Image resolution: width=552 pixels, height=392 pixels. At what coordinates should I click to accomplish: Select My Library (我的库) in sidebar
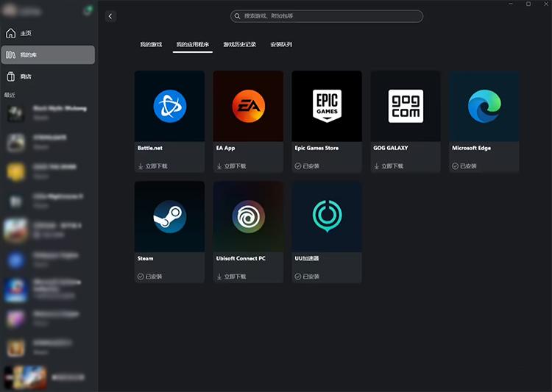point(48,55)
